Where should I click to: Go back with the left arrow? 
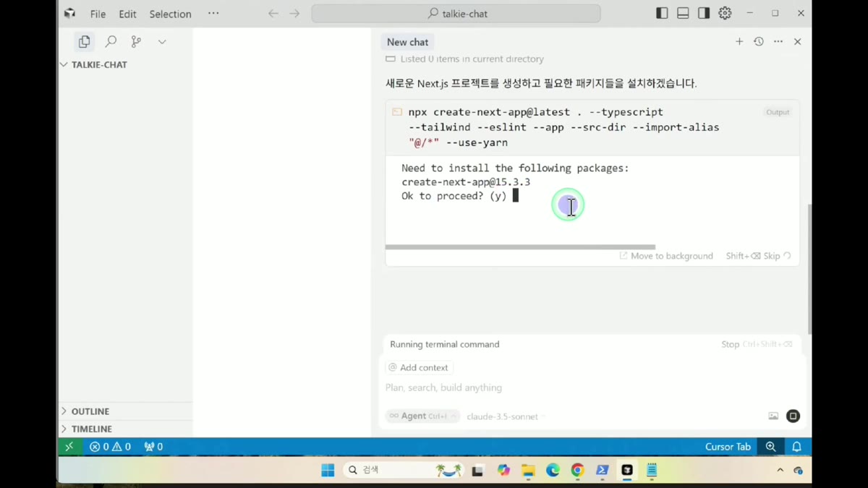273,14
